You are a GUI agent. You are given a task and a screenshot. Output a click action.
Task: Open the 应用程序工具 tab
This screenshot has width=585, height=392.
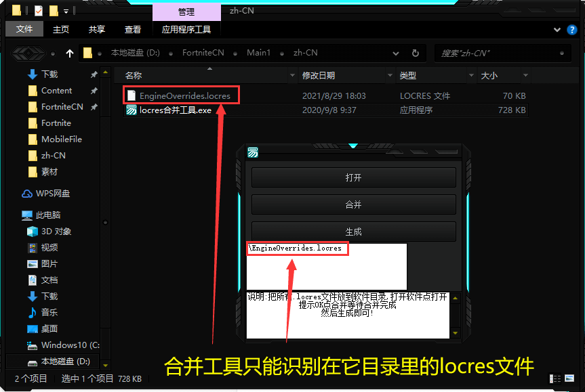tap(186, 29)
